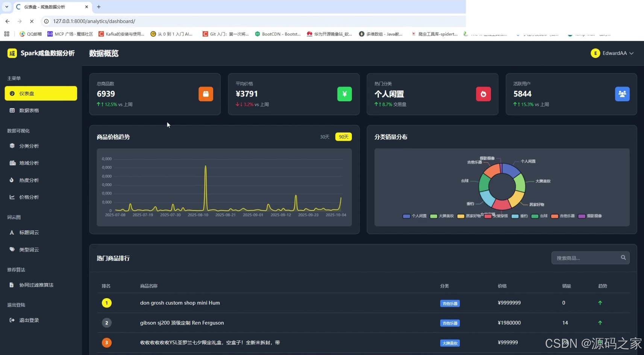Click the 商品名称 column header
The width and height of the screenshot is (644, 355).
coord(149,286)
